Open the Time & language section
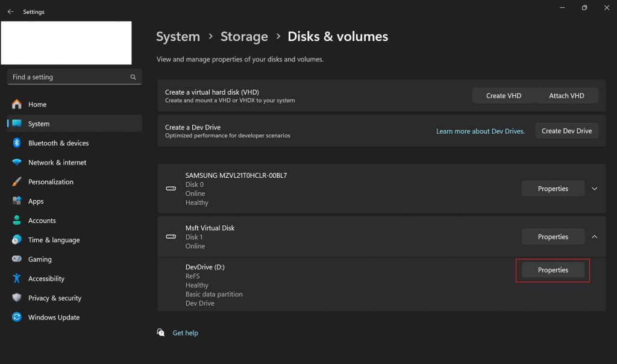 [x=54, y=240]
